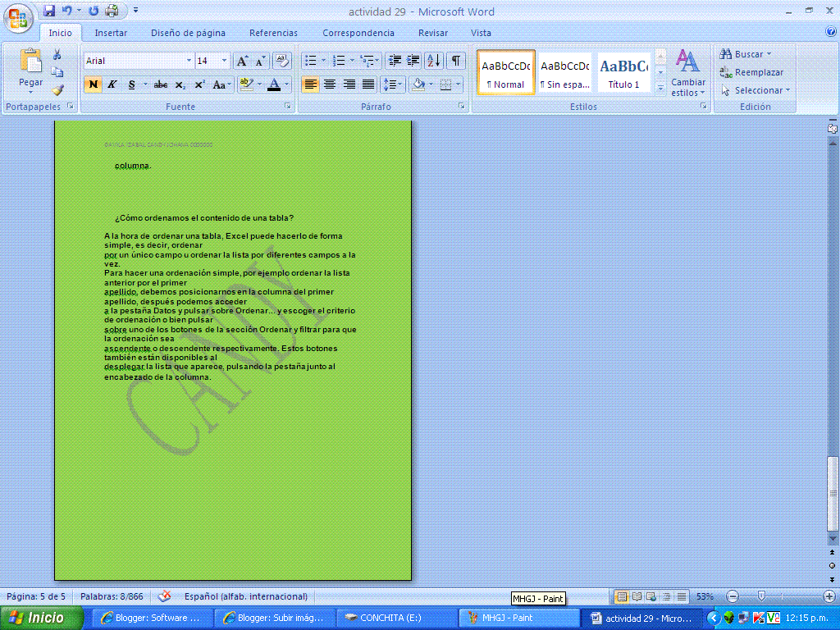Align text left

pyautogui.click(x=310, y=84)
